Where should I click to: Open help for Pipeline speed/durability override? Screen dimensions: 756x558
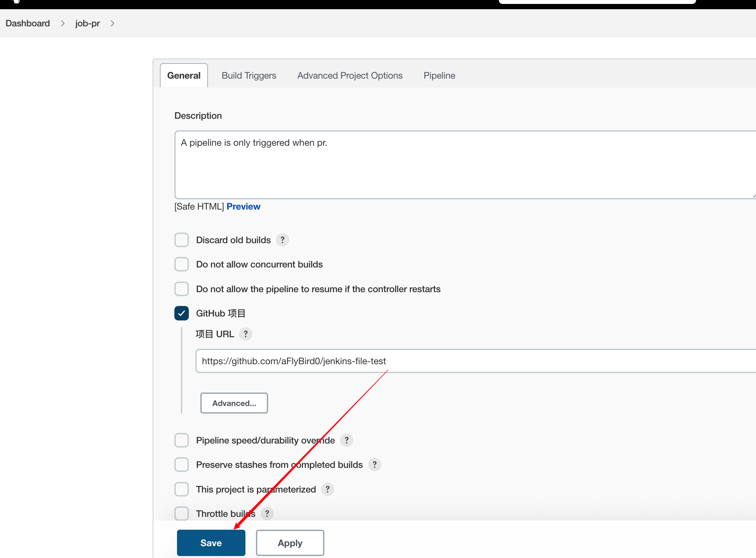click(346, 441)
